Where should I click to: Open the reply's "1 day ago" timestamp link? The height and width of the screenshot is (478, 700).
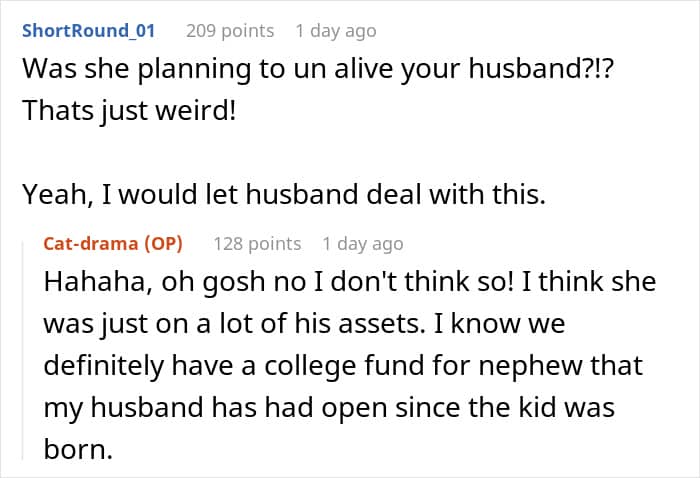pos(363,244)
